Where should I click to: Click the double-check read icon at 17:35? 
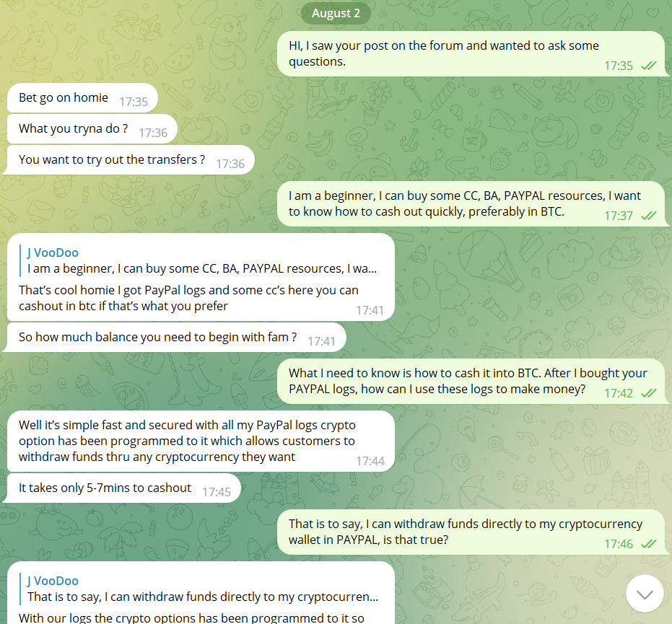(648, 66)
